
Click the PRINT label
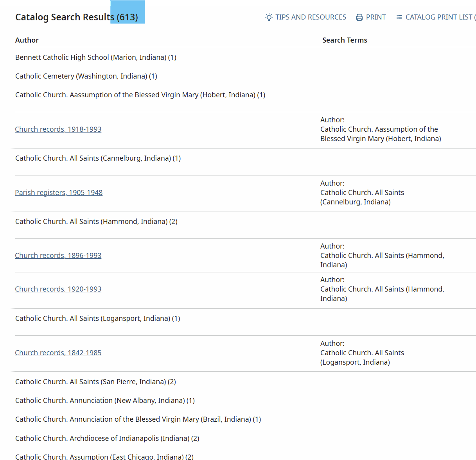[376, 17]
